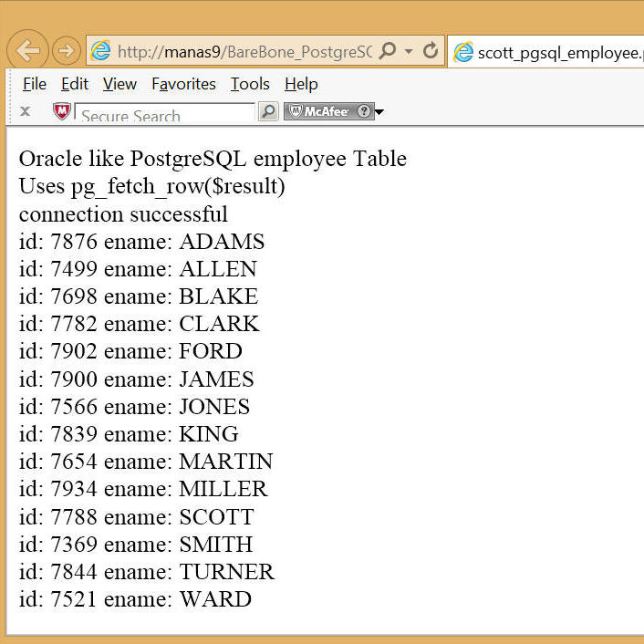Viewport: 644px width, 644px height.
Task: Click the URL text in the address bar
Action: point(244,52)
